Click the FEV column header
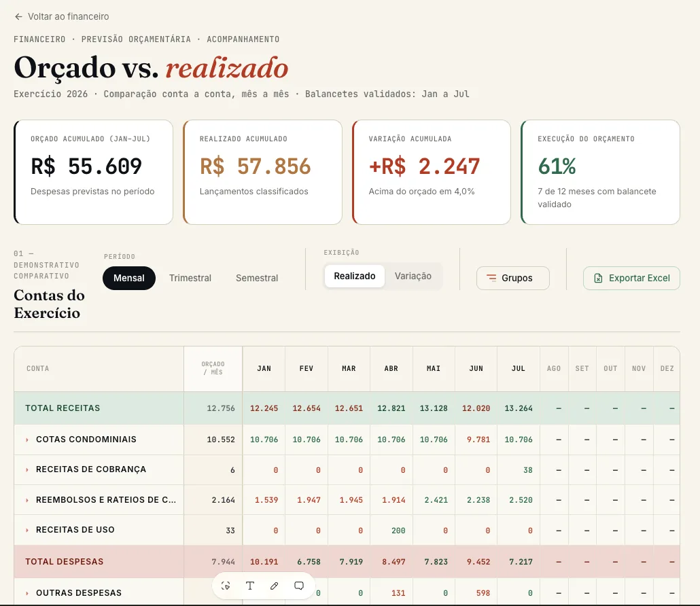 (307, 369)
